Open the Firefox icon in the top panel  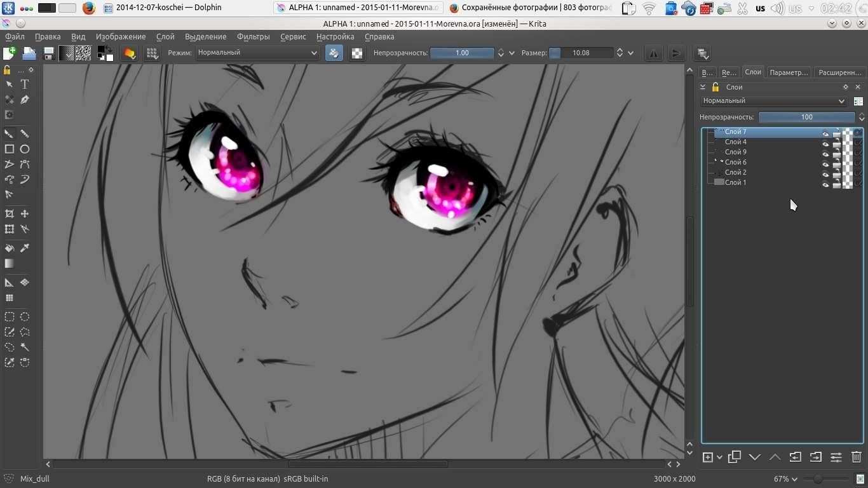pos(89,8)
